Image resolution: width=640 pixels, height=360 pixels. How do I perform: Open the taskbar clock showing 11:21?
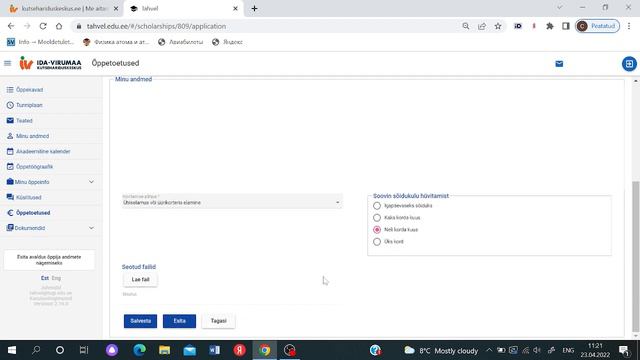pyautogui.click(x=595, y=350)
